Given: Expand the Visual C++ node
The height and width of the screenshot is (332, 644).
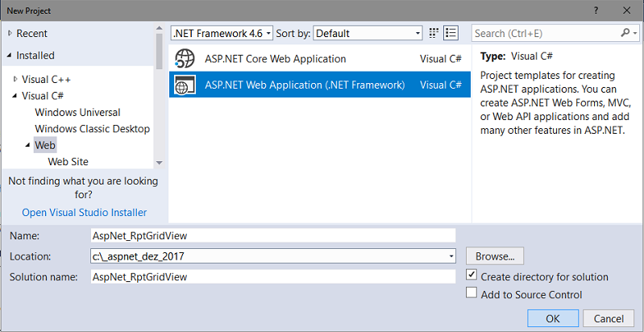Looking at the screenshot, I should [15, 79].
